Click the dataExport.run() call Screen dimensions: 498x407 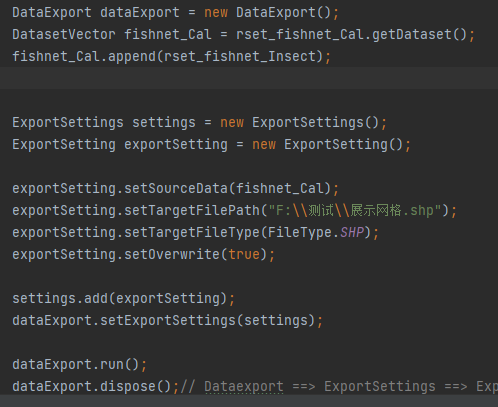[x=76, y=365]
